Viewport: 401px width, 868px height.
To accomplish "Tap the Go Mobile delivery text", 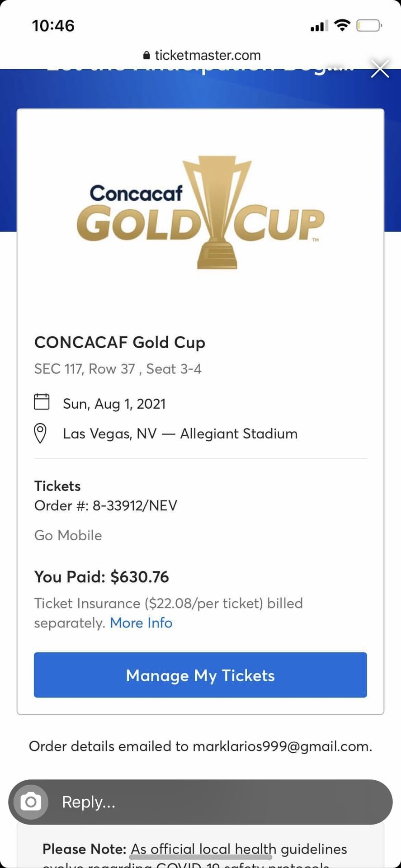I will [x=68, y=535].
